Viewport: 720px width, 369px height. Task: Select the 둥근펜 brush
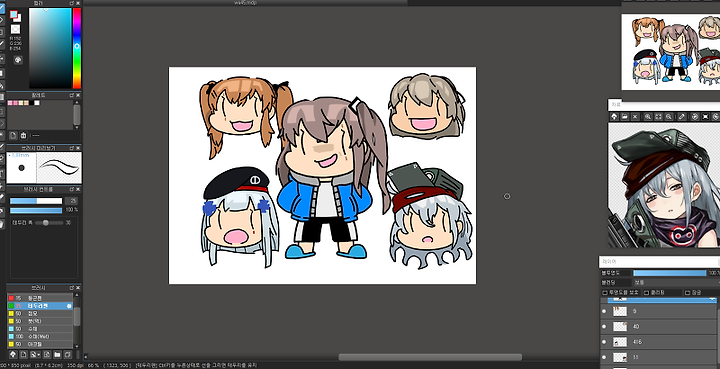[x=40, y=298]
